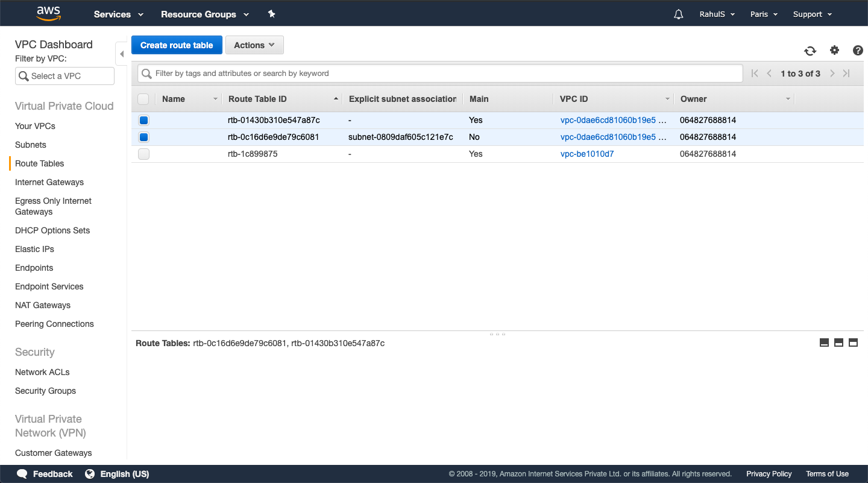Open the vpc-be1010d7 link
868x483 pixels.
tap(587, 154)
